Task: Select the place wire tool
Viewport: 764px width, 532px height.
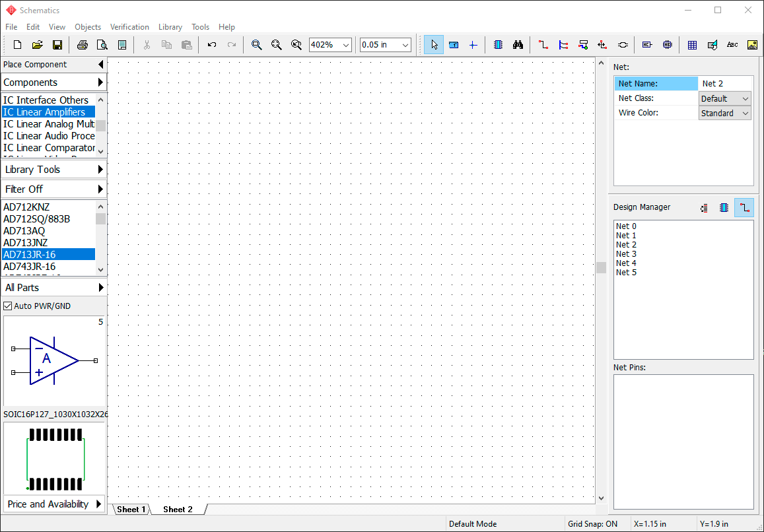Action: [543, 45]
